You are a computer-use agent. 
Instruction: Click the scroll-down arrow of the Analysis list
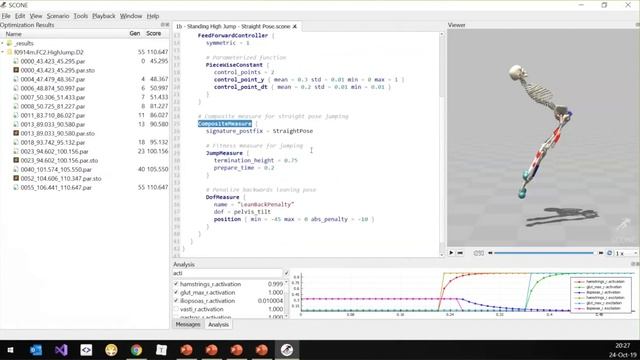(x=286, y=316)
